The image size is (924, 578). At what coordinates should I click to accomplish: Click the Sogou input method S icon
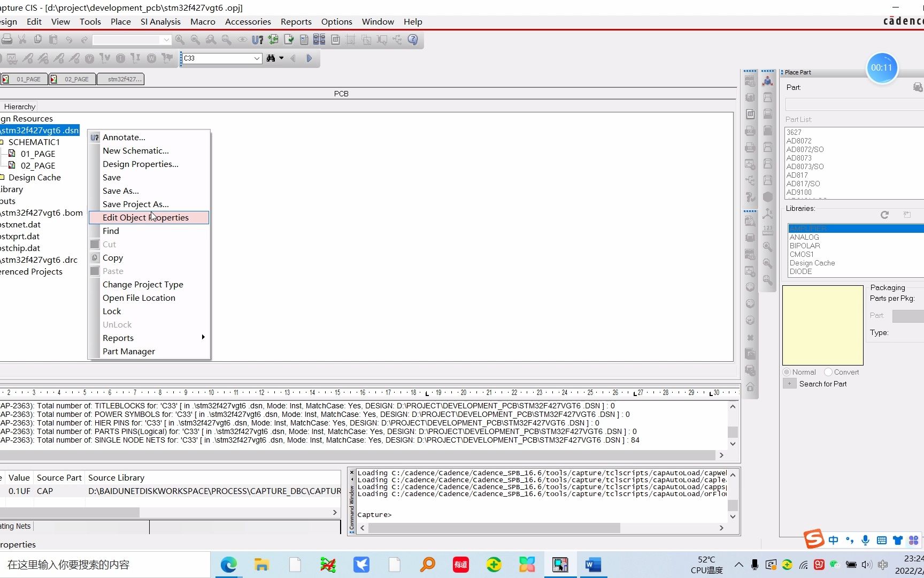click(814, 539)
